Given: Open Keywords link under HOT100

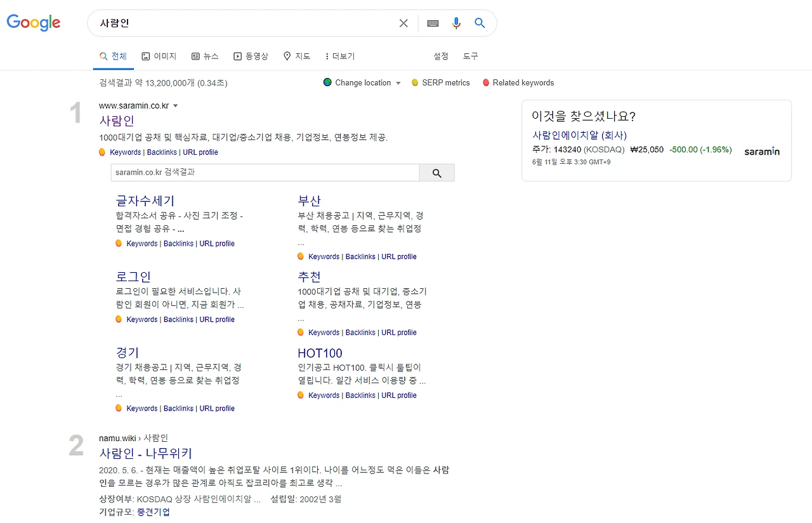Looking at the screenshot, I should (x=324, y=395).
